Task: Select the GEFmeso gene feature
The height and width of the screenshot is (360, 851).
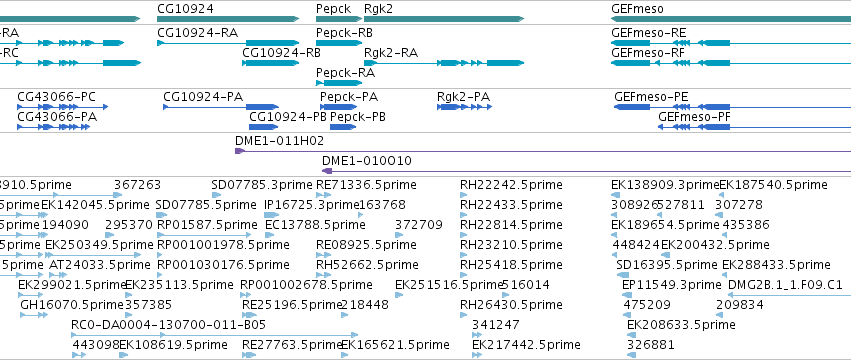Action: click(x=731, y=19)
